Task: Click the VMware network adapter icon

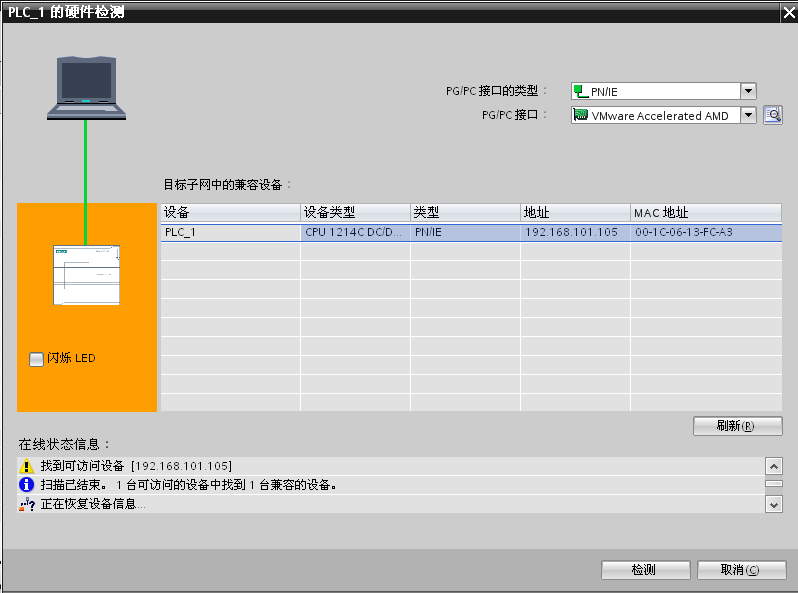Action: pyautogui.click(x=581, y=115)
